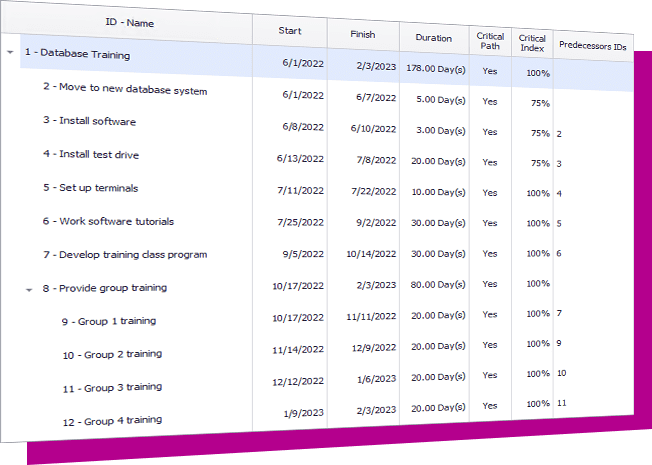This screenshot has width=652, height=465.
Task: Select '11 - Group 3 training' task
Action: 112,388
